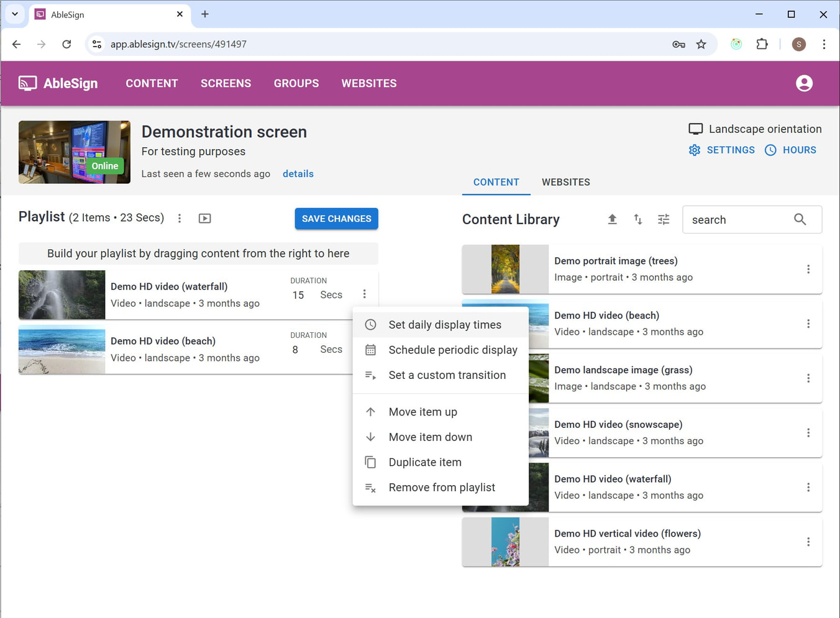
Task: Expand options for Demo HD vertical video (flowers)
Action: tap(808, 542)
